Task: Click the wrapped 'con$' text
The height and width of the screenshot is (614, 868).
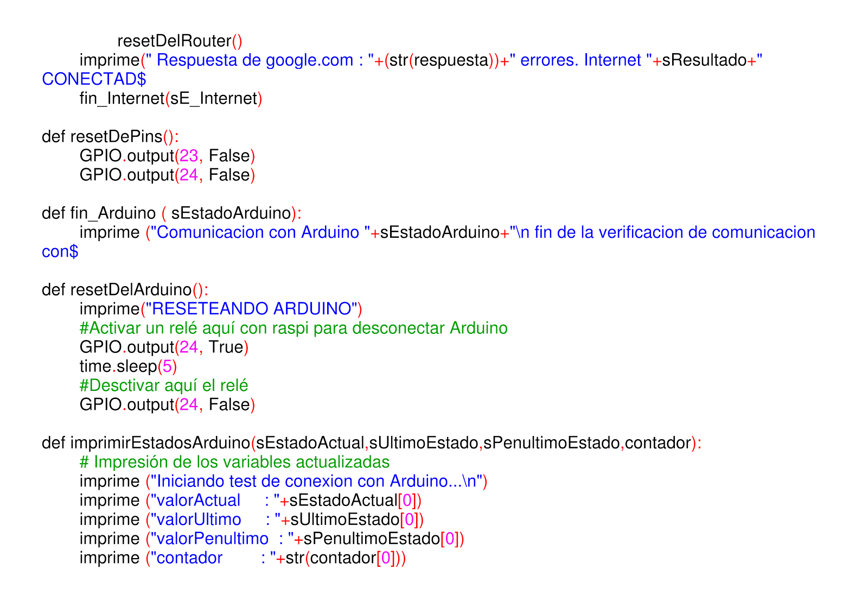Action: pyautogui.click(x=60, y=252)
